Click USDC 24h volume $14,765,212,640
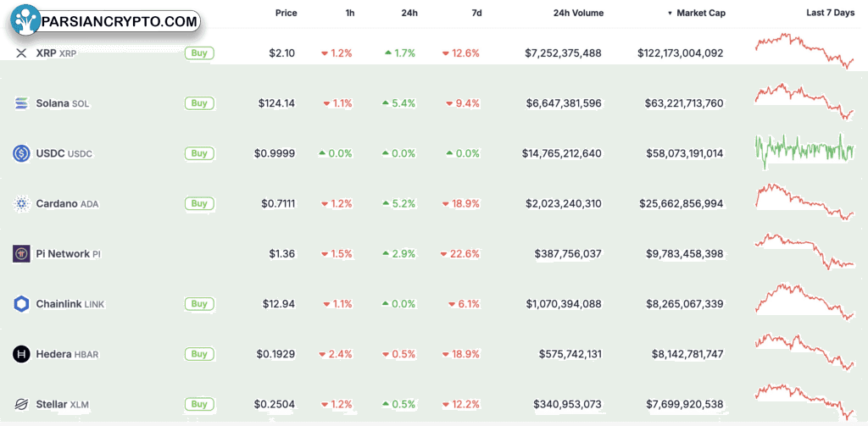This screenshot has height=426, width=868. pyautogui.click(x=561, y=153)
